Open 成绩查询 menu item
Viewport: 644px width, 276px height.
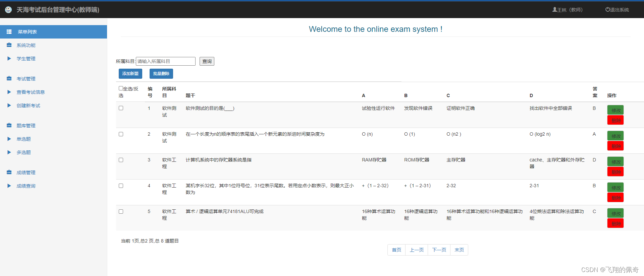point(26,186)
